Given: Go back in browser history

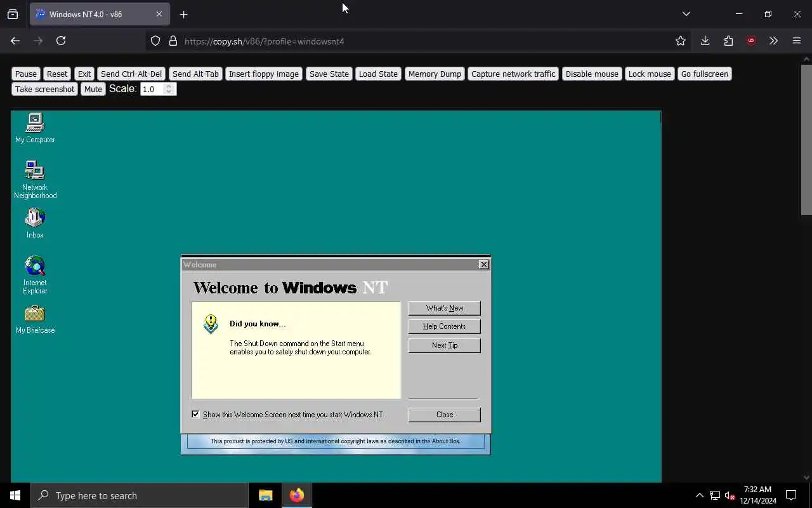Looking at the screenshot, I should (15, 41).
